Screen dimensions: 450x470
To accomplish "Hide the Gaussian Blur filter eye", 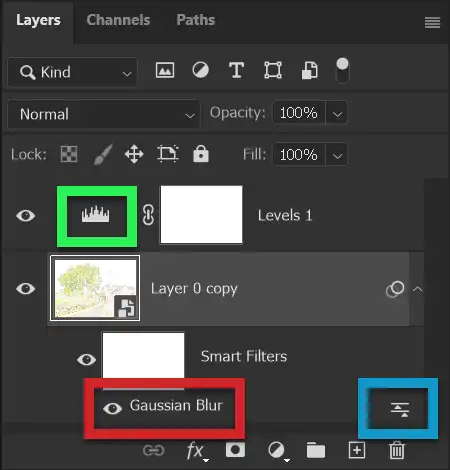I will 112,408.
